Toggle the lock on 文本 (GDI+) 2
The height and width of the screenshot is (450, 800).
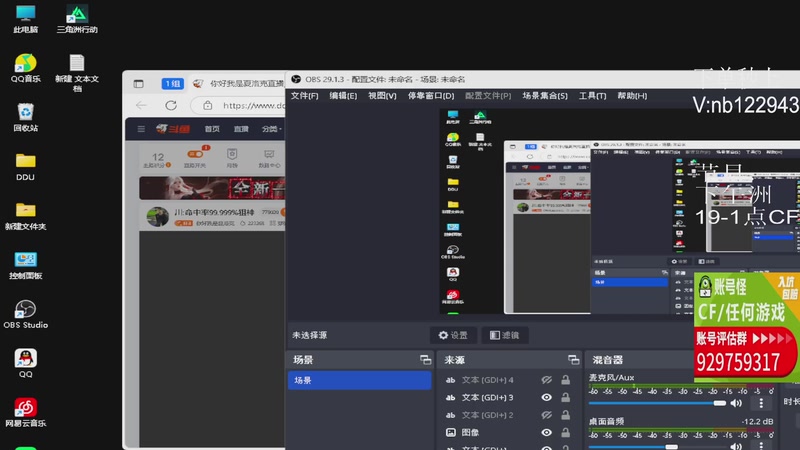pyautogui.click(x=565, y=415)
